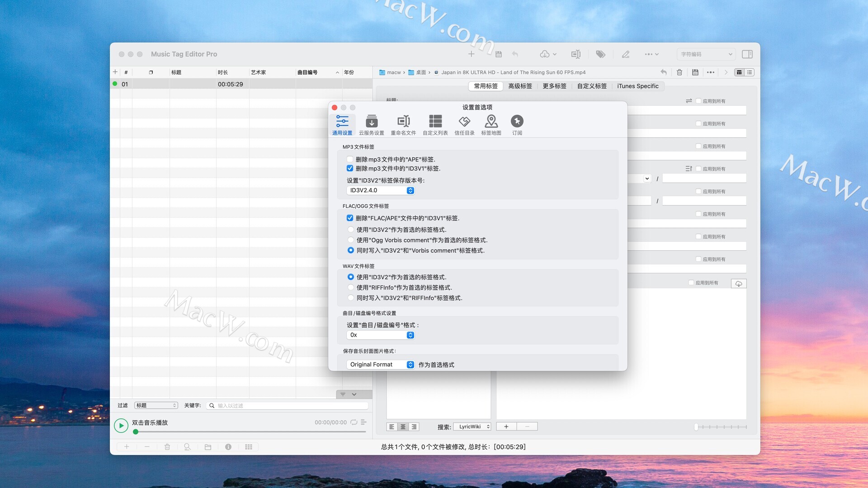The height and width of the screenshot is (488, 868).
Task: Toggle the repeat loop icon in the player
Action: pyautogui.click(x=354, y=422)
